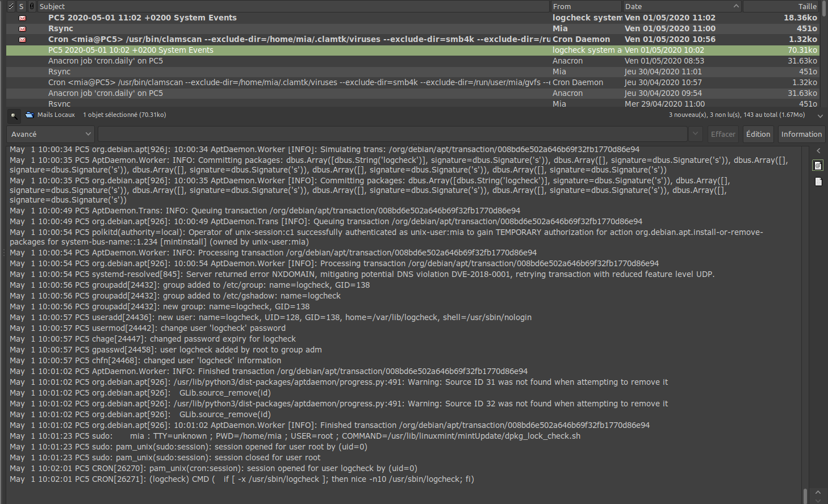Open the search history dropdown arrow

click(695, 135)
